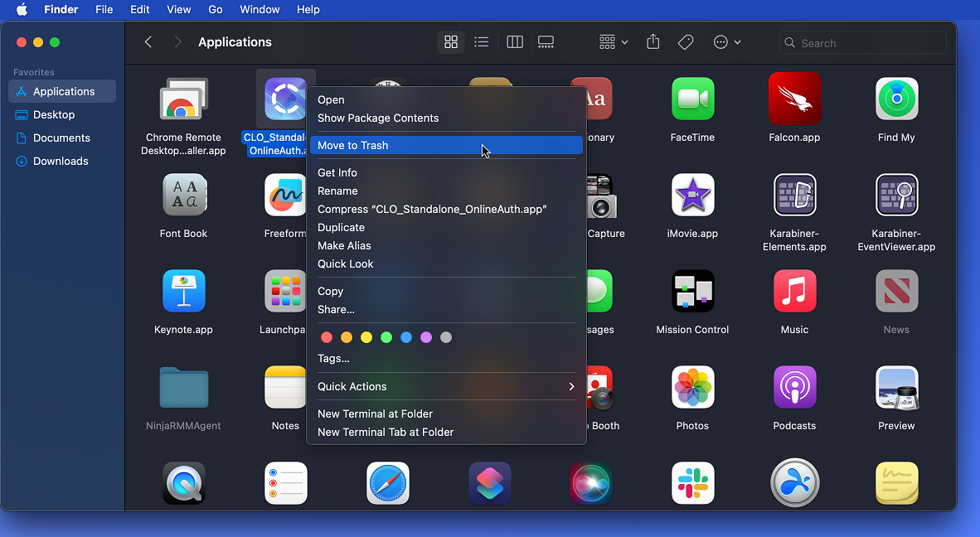Viewport: 980px width, 537px height.
Task: Choose Open in the context menu
Action: click(446, 100)
